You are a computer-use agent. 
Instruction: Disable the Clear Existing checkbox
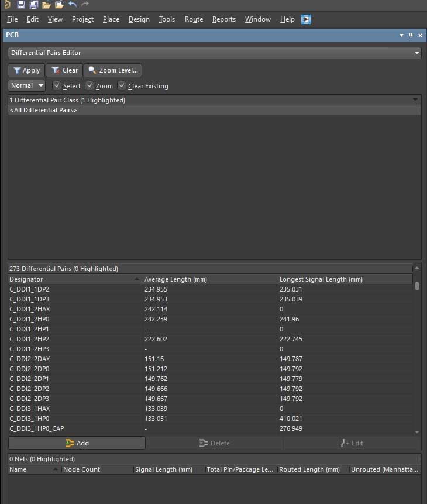pos(122,85)
